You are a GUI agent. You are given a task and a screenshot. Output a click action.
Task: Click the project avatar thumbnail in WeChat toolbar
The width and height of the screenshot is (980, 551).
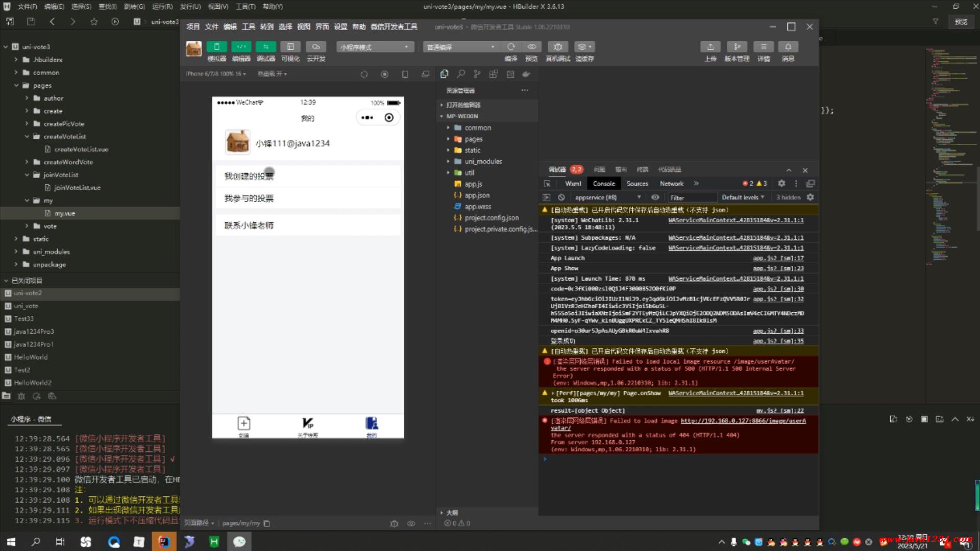click(x=194, y=49)
